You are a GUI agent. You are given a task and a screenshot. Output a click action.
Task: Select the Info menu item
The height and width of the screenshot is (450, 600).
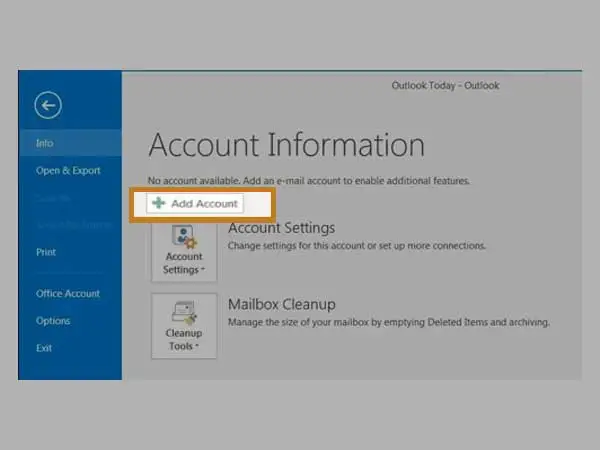click(70, 143)
